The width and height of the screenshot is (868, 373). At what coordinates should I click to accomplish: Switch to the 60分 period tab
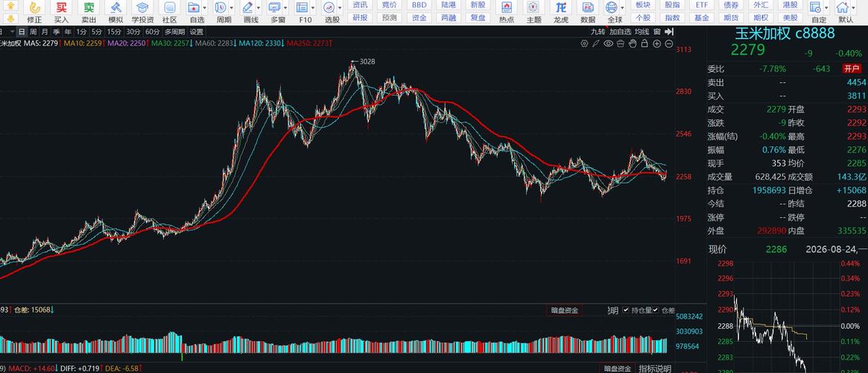[x=152, y=31]
